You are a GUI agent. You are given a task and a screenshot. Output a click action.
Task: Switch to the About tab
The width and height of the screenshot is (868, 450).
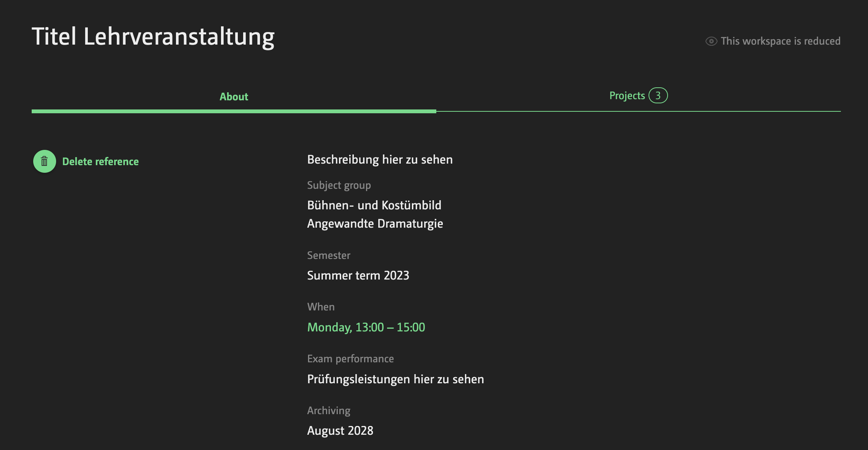(x=234, y=97)
